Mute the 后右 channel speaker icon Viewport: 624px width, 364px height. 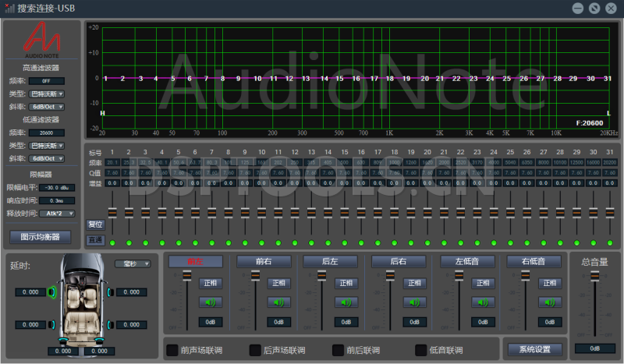(414, 302)
